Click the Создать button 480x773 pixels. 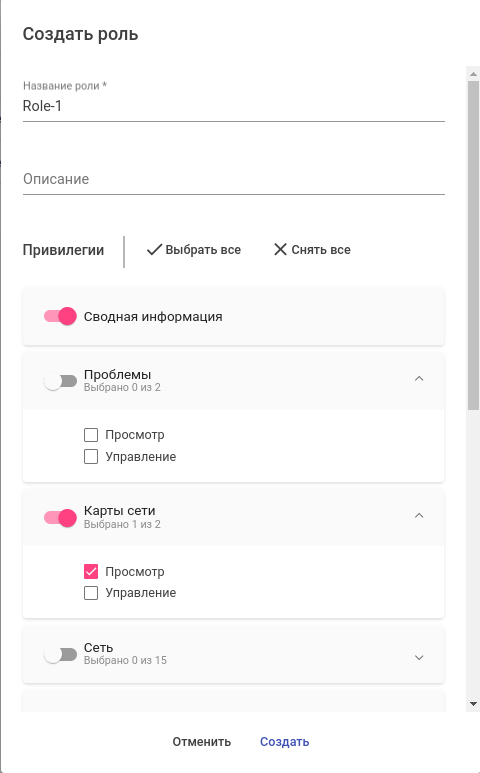pos(284,741)
